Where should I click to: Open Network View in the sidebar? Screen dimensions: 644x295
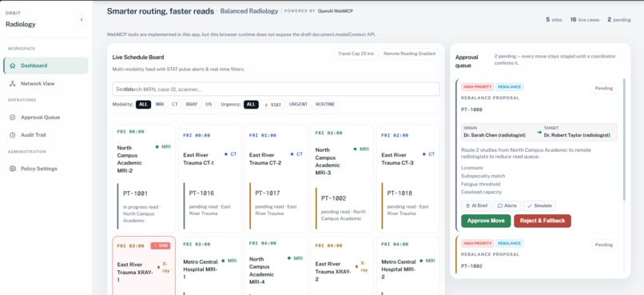[46, 84]
